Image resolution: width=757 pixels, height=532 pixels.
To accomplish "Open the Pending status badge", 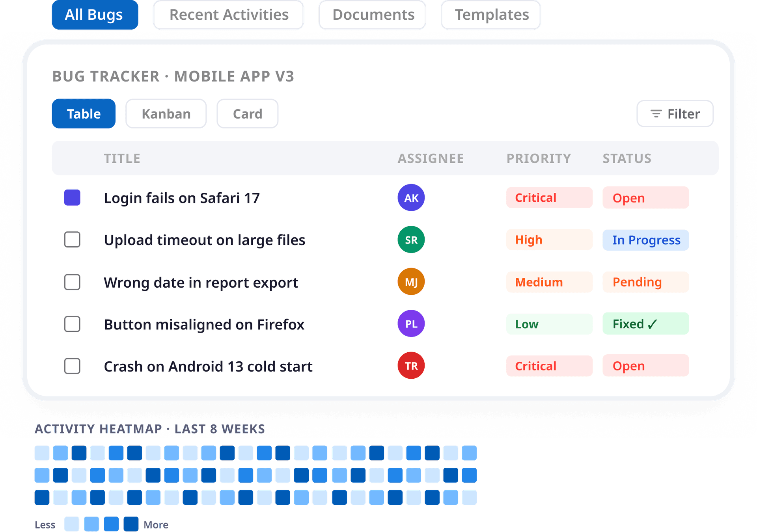I will pyautogui.click(x=645, y=282).
